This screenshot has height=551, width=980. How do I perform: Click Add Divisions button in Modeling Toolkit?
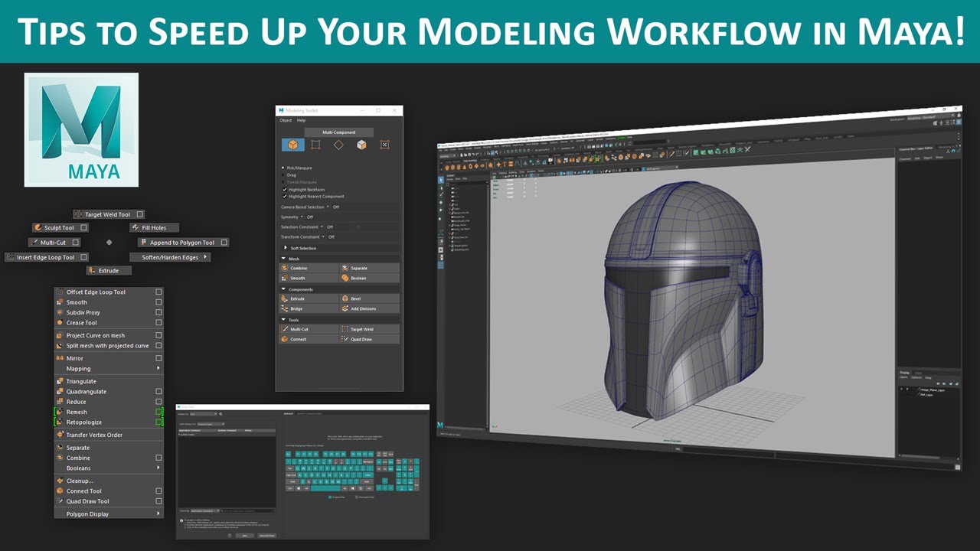pyautogui.click(x=370, y=308)
